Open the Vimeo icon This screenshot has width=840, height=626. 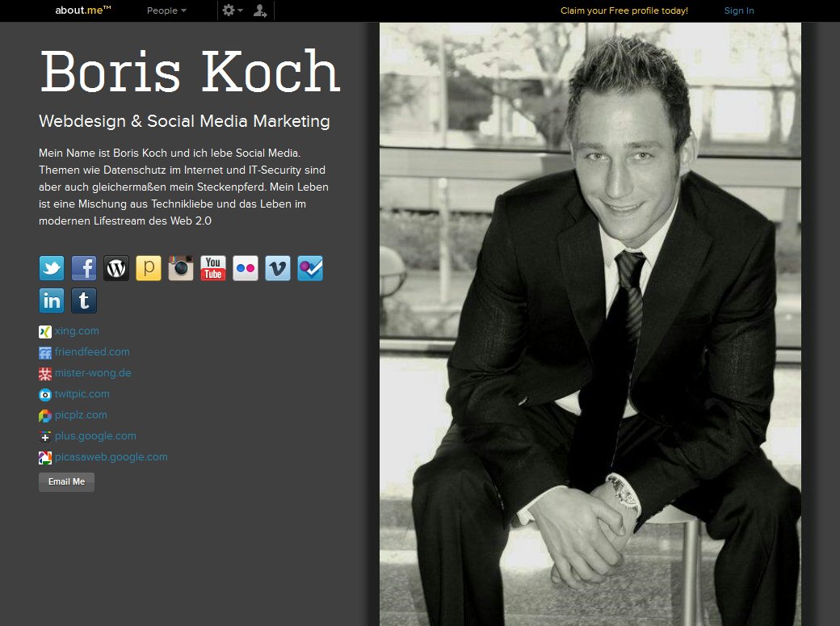tap(278, 268)
